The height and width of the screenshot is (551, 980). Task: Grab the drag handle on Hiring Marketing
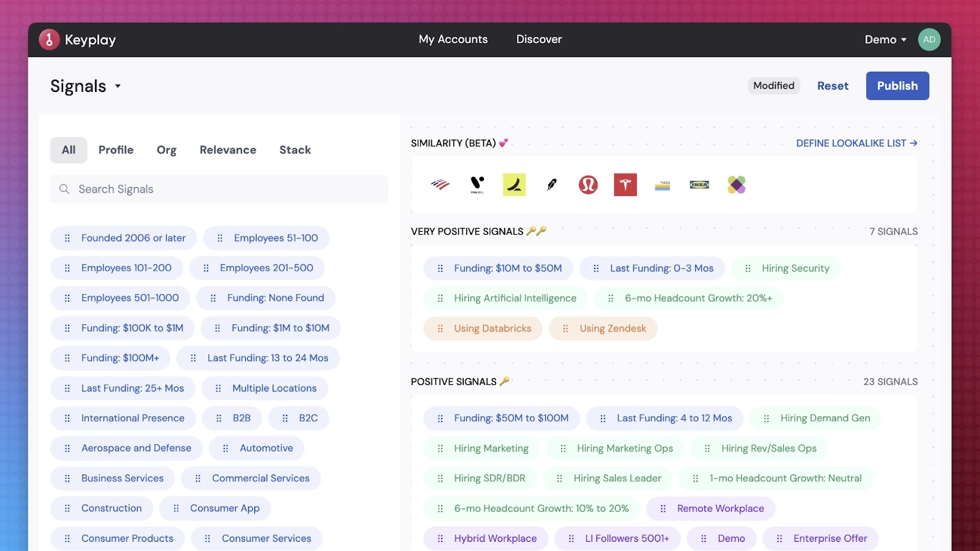click(x=440, y=449)
